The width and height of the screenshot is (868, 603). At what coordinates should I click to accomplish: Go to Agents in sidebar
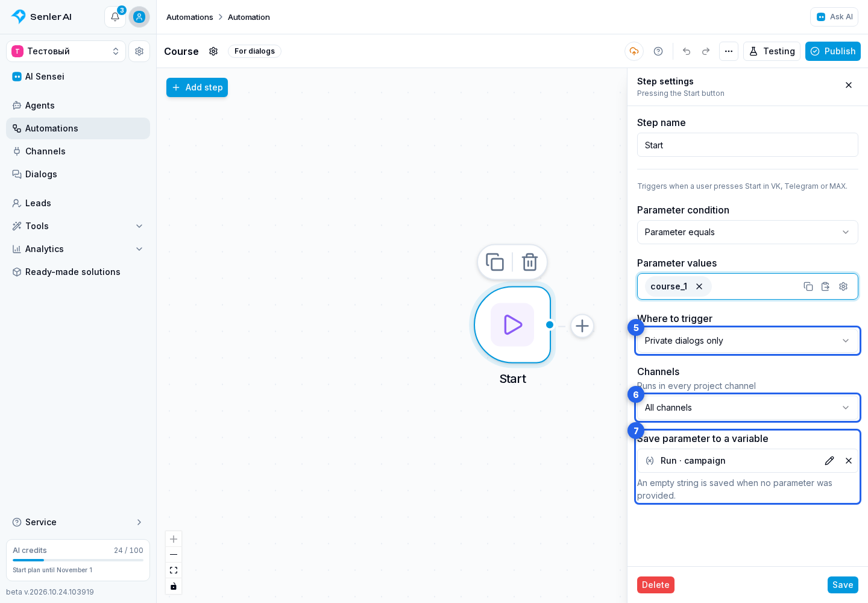(78, 106)
